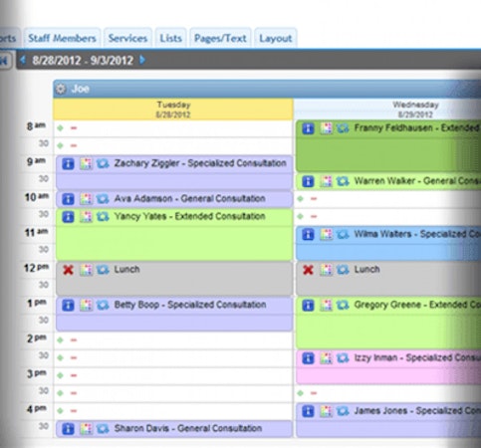Add appointment at Tuesday 2 pm

[60, 340]
